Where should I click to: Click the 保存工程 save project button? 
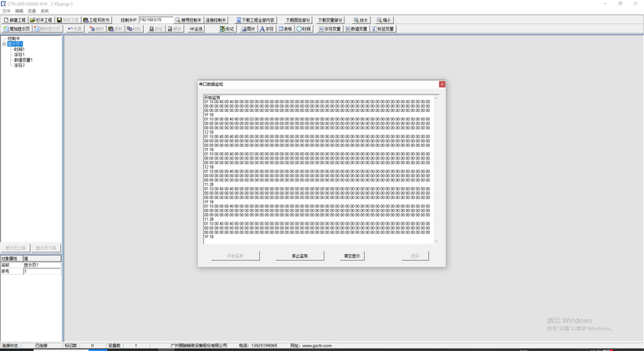point(68,20)
